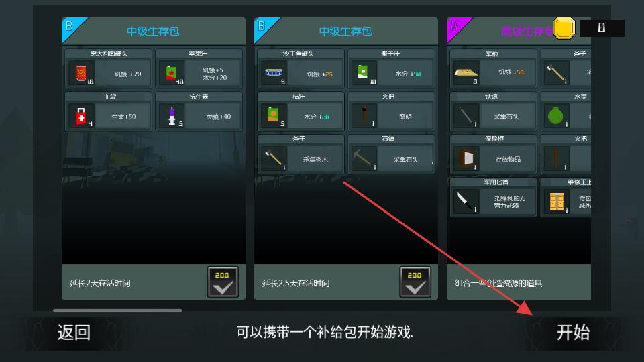Click the horizontal scrollbar below the packs
Viewport: 644px width, 362px height.
tap(117, 310)
